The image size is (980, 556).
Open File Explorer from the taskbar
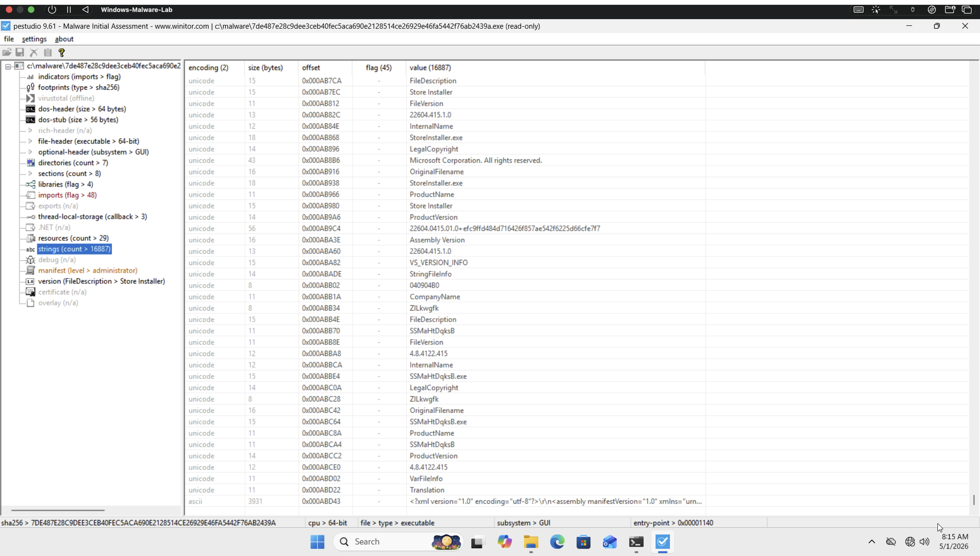point(531,541)
